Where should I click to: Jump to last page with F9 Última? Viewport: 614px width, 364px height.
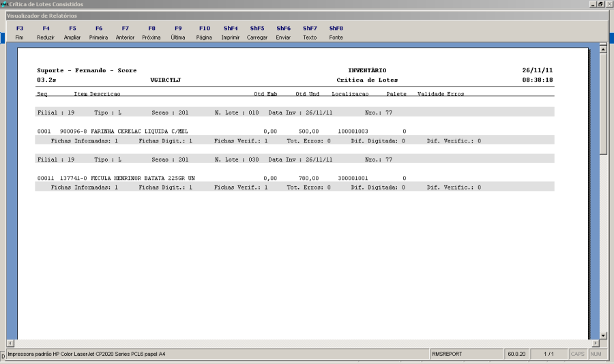coord(178,33)
